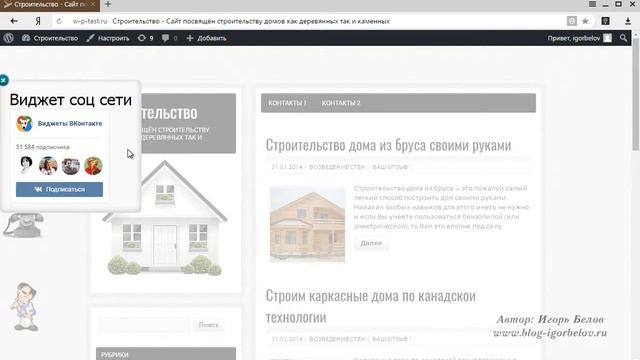Open the comments bubble in the admin bar
Viewport: 640px width, 360px height.
pyautogui.click(x=169, y=38)
